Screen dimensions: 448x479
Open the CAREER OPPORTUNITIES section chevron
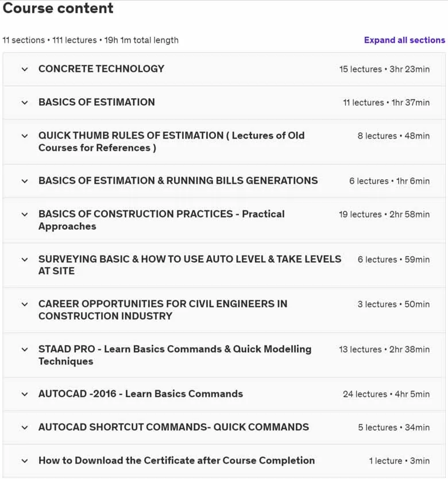[x=25, y=304]
